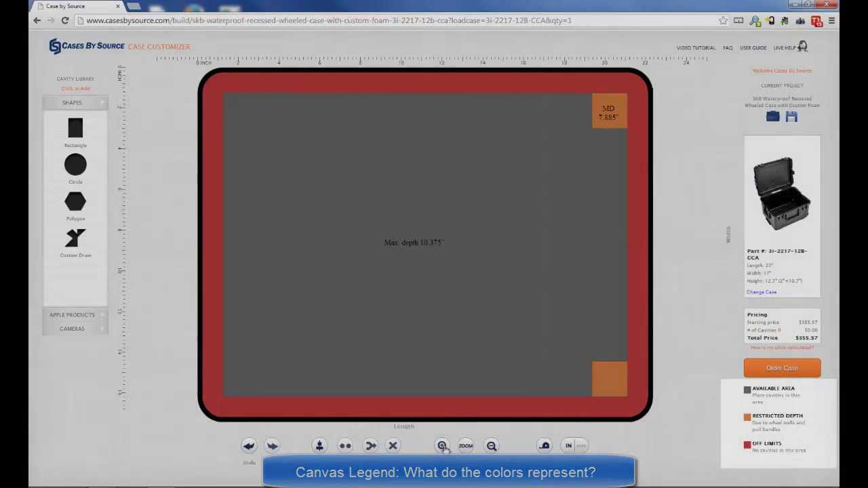The width and height of the screenshot is (868, 488).
Task: Click the ZOOM reset button
Action: 466,445
